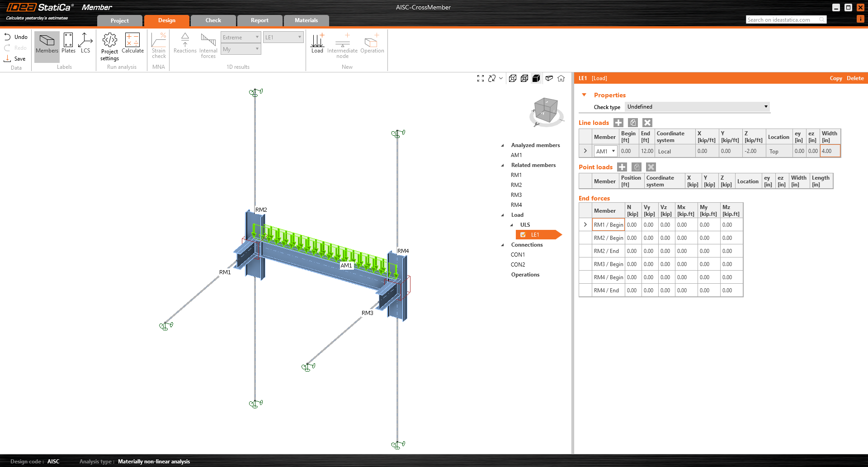Screen dimensions: 868x467
Task: Click the Copy button for LE1
Action: point(835,78)
